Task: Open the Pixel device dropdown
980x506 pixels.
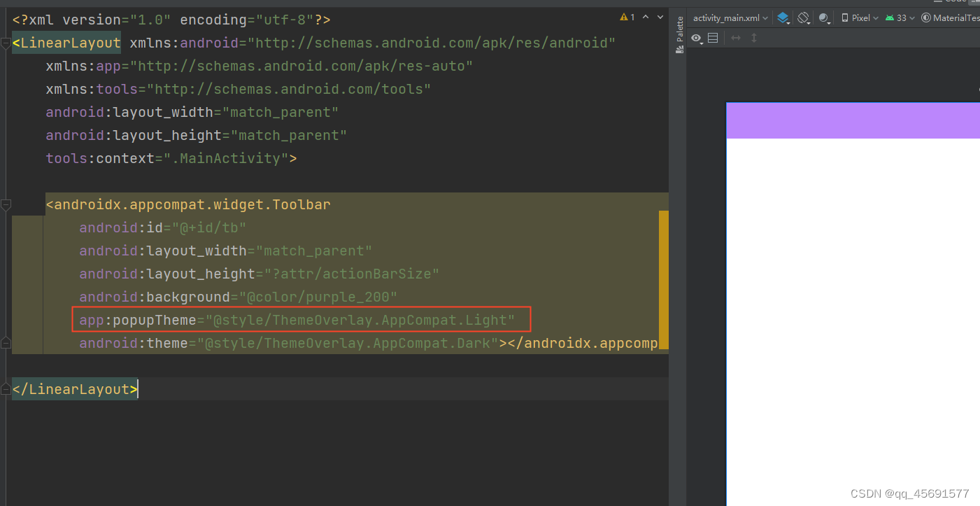Action: 859,18
